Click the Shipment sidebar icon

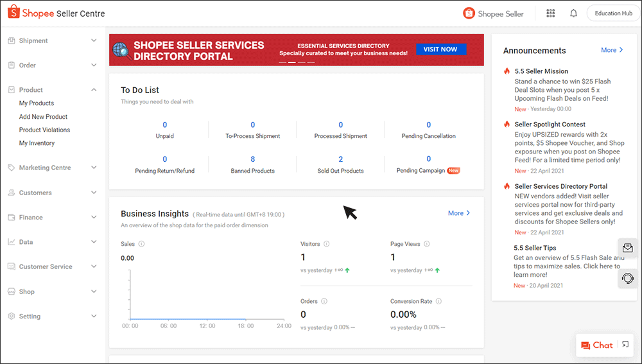pyautogui.click(x=12, y=40)
